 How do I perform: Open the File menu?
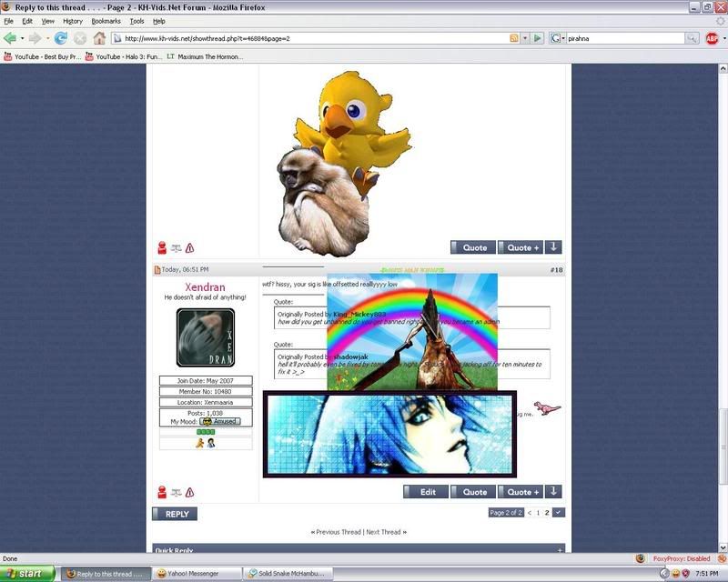(x=9, y=21)
